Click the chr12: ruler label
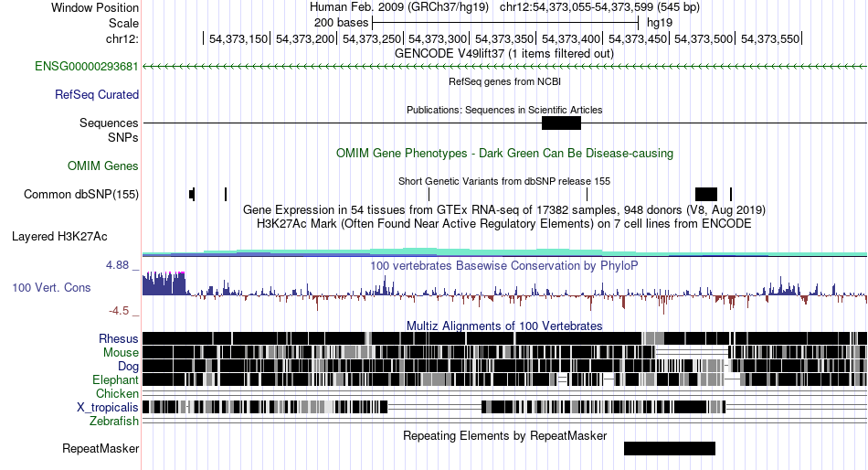This screenshot has height=470, width=868. (122, 38)
